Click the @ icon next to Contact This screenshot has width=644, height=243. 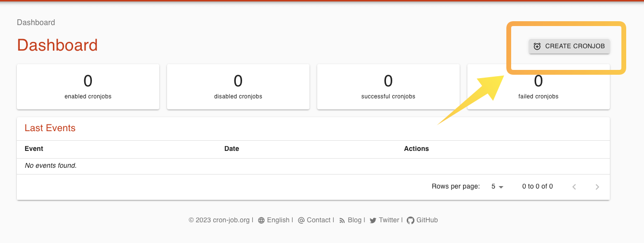coord(301,220)
